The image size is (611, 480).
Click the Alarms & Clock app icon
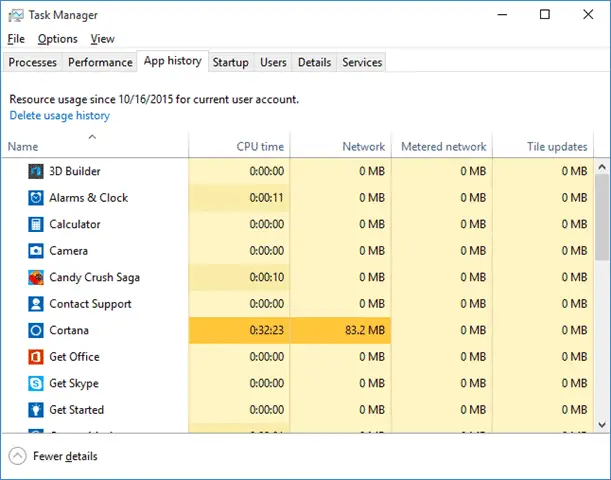[36, 198]
